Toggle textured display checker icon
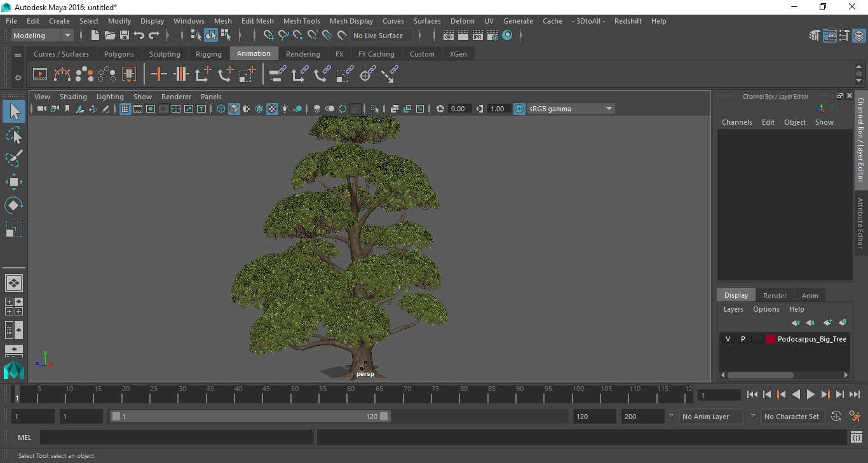Viewport: 868px width, 463px height. click(272, 109)
